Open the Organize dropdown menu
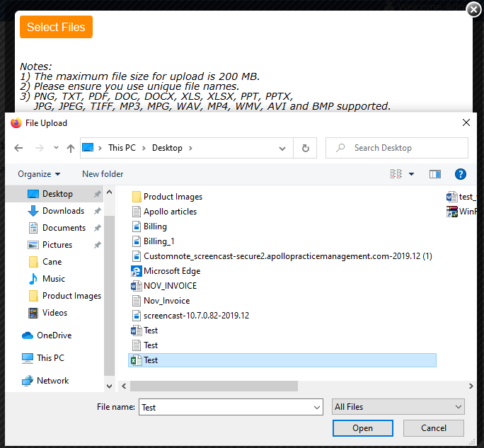Screen dimensions: 484x448 (x=39, y=174)
